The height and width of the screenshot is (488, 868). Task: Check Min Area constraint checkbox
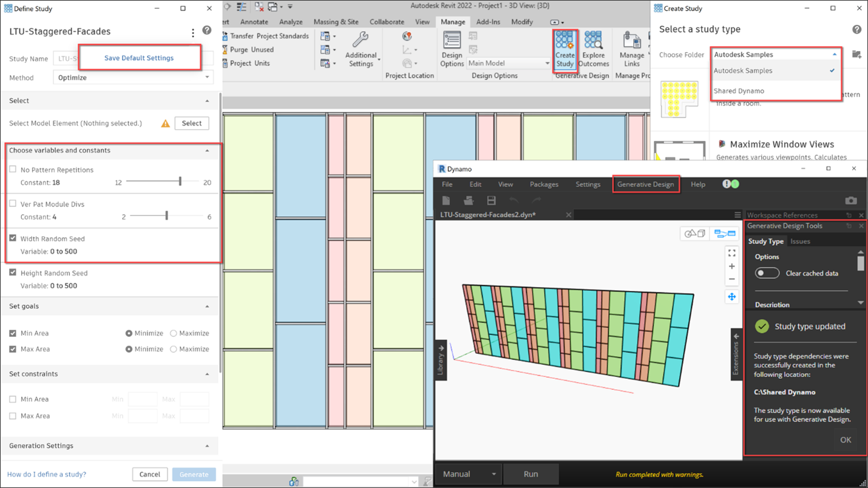pyautogui.click(x=13, y=399)
